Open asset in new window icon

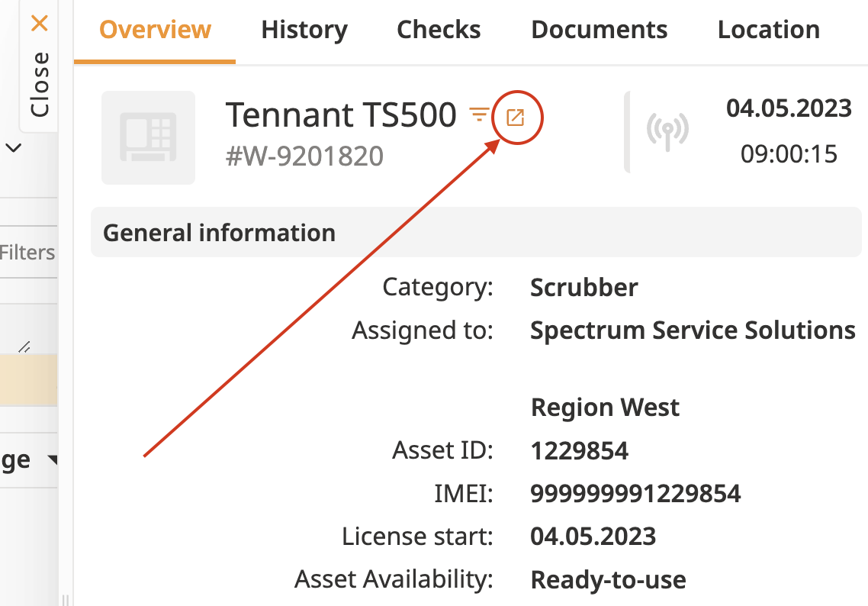516,117
